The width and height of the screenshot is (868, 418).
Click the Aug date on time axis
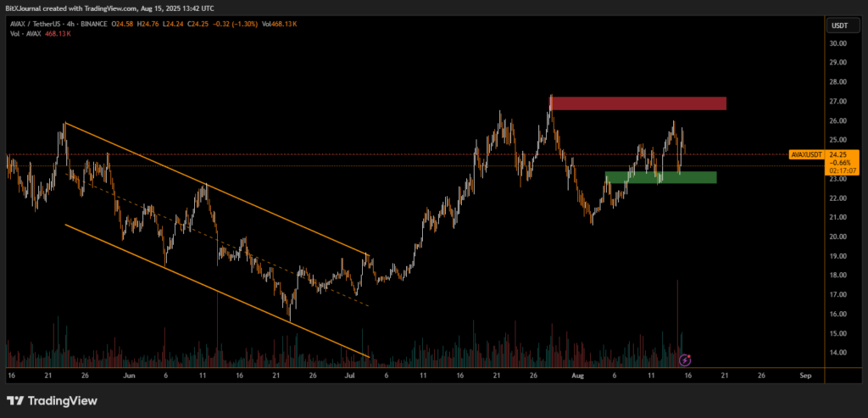click(578, 373)
